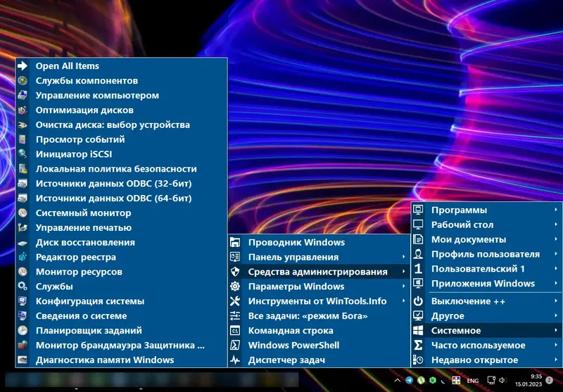The width and height of the screenshot is (563, 392).
Task: Click the Windows PowerShell icon
Action: pyautogui.click(x=235, y=345)
